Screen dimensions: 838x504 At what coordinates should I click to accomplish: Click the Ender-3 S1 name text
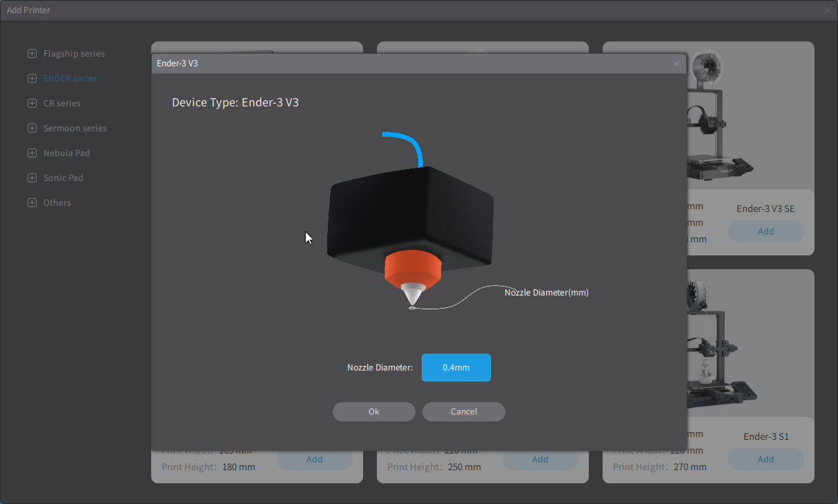point(766,436)
